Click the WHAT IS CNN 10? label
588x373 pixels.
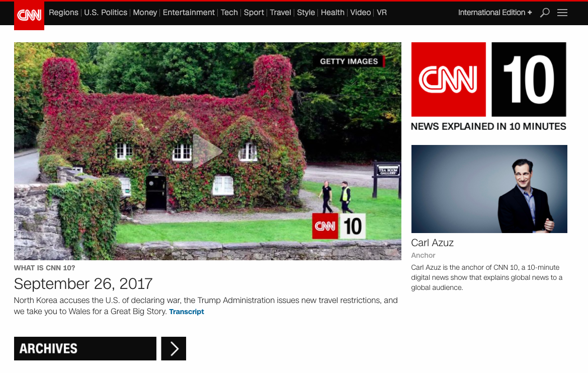coord(45,268)
